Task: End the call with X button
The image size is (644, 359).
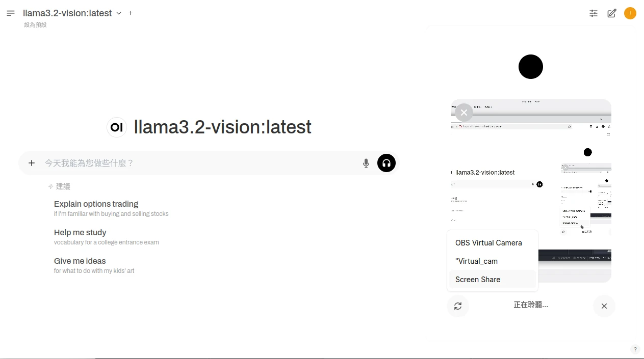Action: coord(604,306)
